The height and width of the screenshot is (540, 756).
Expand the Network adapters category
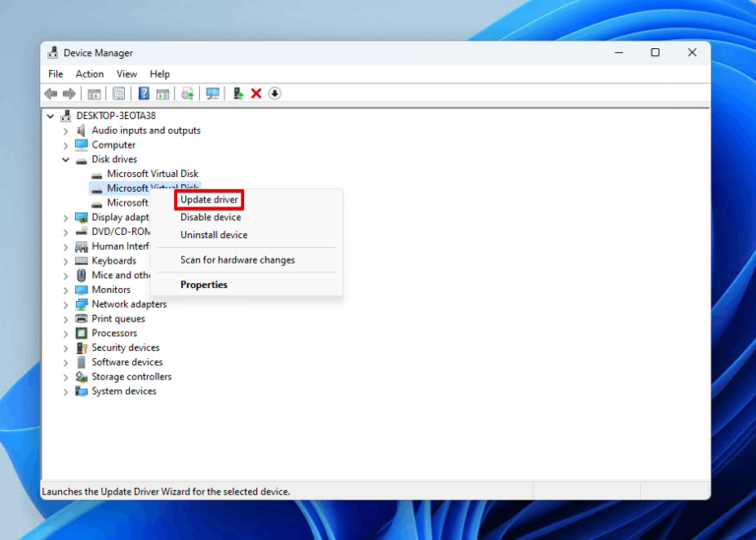coord(66,305)
